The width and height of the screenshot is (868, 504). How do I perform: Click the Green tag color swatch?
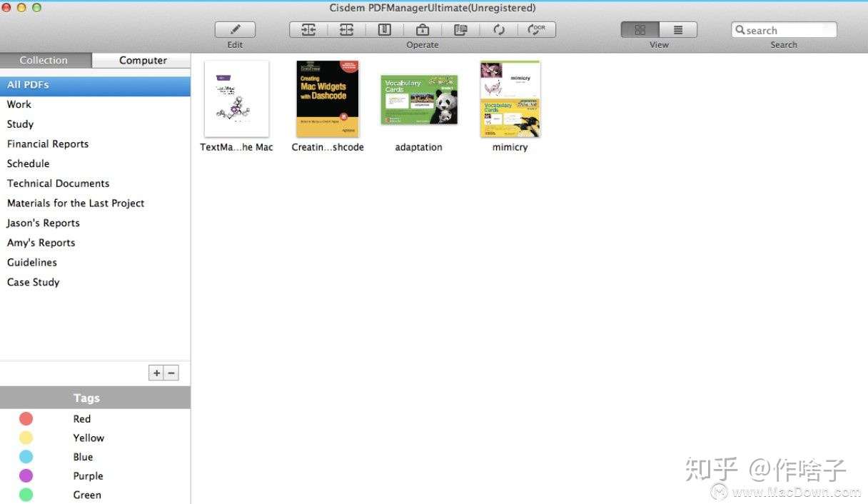[x=26, y=495]
